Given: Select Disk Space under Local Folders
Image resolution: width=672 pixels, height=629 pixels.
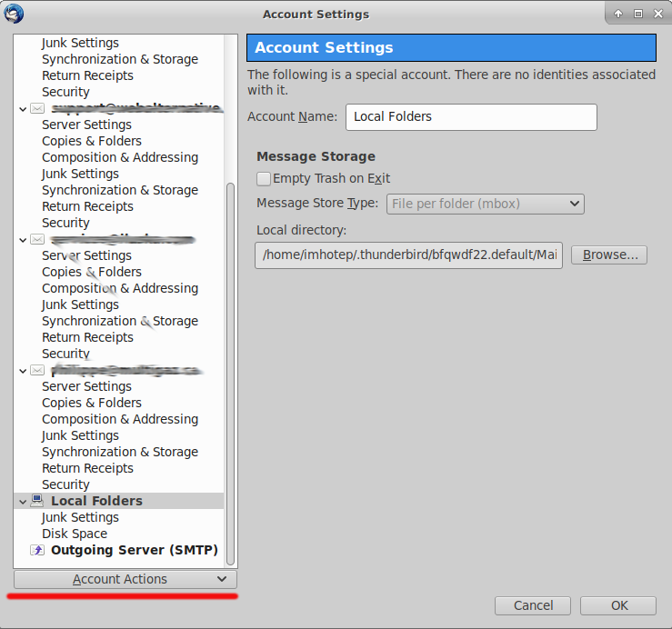Looking at the screenshot, I should click(x=75, y=534).
